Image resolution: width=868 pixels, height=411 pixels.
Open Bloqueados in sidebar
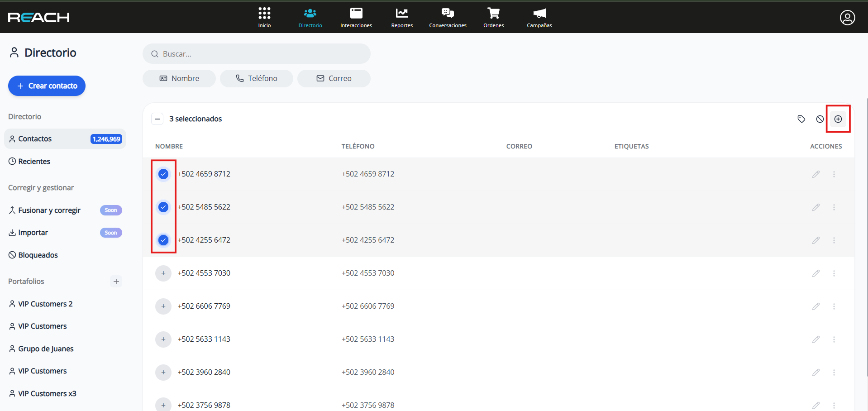click(38, 255)
